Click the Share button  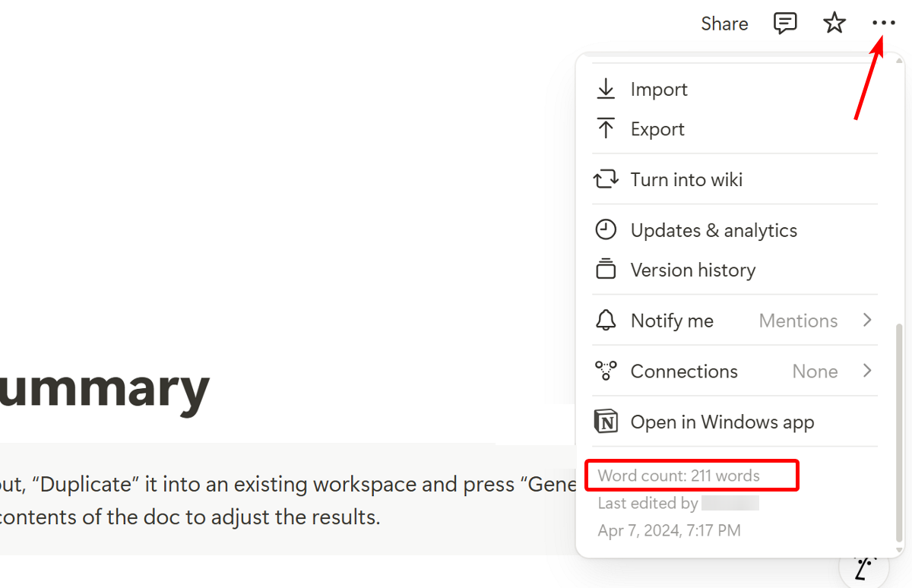coord(724,23)
